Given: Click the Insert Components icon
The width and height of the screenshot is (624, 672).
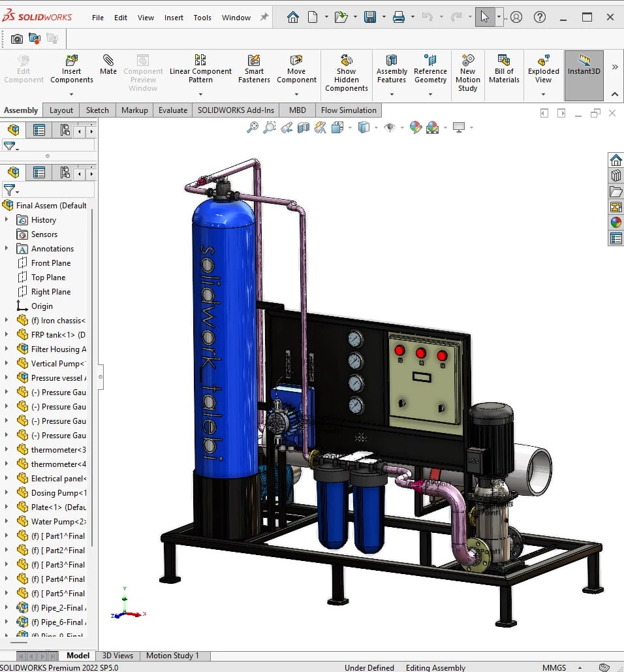Looking at the screenshot, I should 72,60.
